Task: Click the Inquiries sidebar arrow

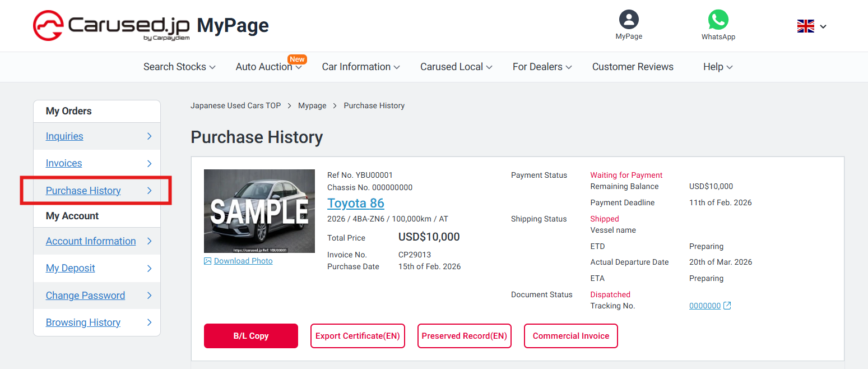Action: [149, 136]
